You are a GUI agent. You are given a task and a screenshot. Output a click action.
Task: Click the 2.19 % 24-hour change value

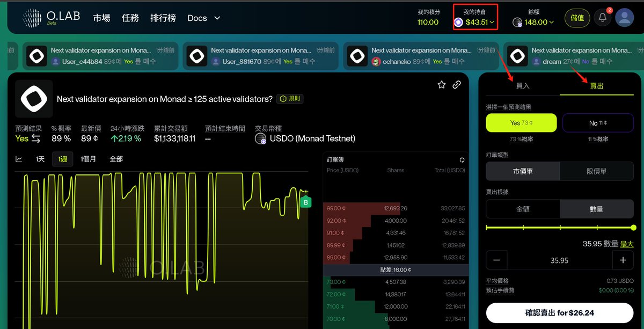point(126,138)
